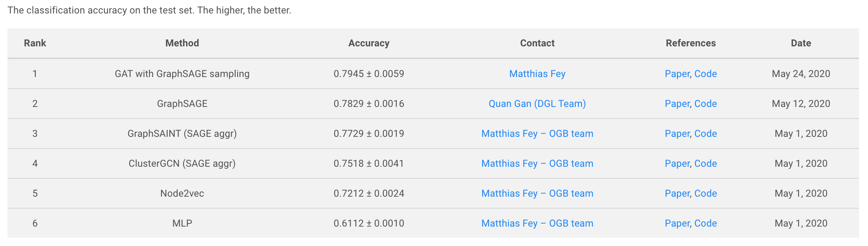Open Code link for GraphSAINT (SAGE aggr)
Image resolution: width=868 pixels, height=246 pixels.
[705, 133]
